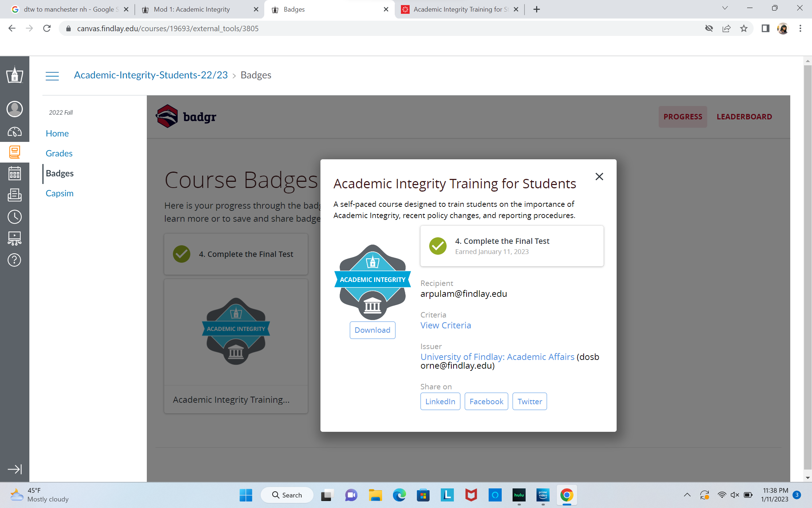This screenshot has width=812, height=508.
Task: Open Inbox icon in Canvas sidebar
Action: [x=14, y=195]
